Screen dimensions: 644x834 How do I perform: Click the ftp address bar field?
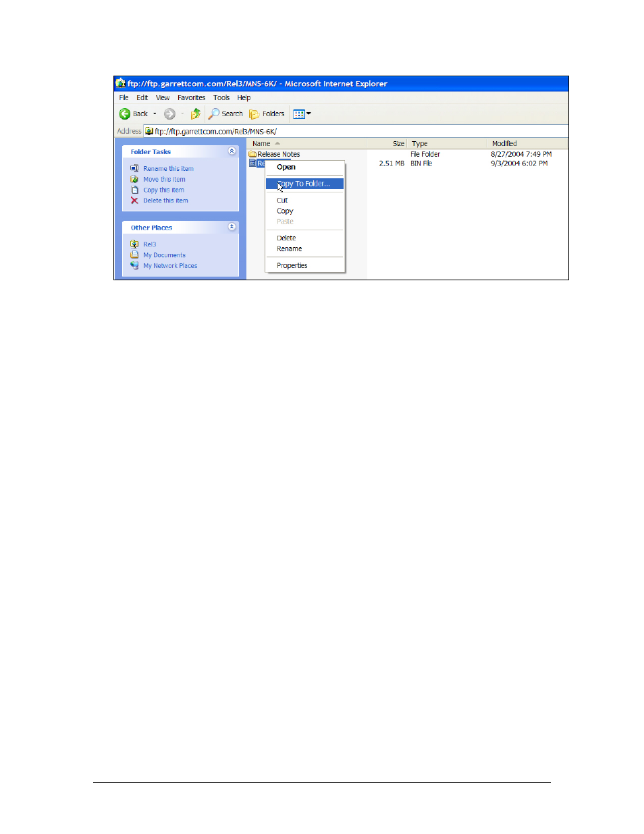pyautogui.click(x=356, y=131)
